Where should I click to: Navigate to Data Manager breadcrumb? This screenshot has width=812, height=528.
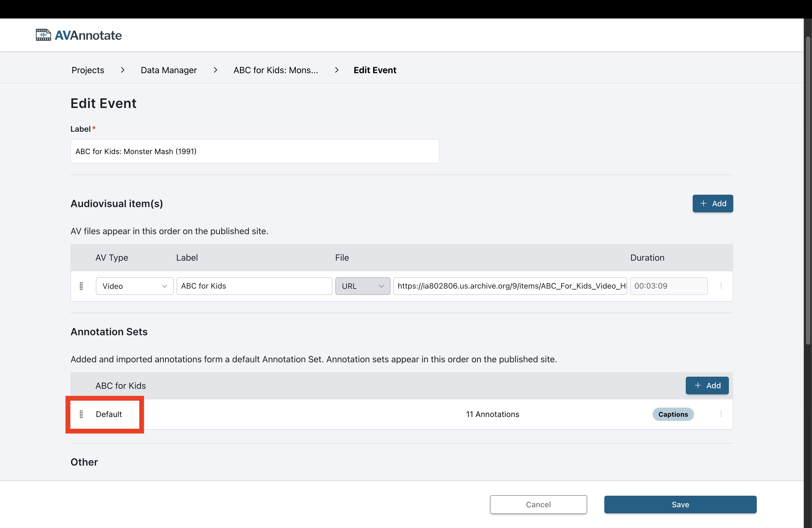tap(168, 70)
